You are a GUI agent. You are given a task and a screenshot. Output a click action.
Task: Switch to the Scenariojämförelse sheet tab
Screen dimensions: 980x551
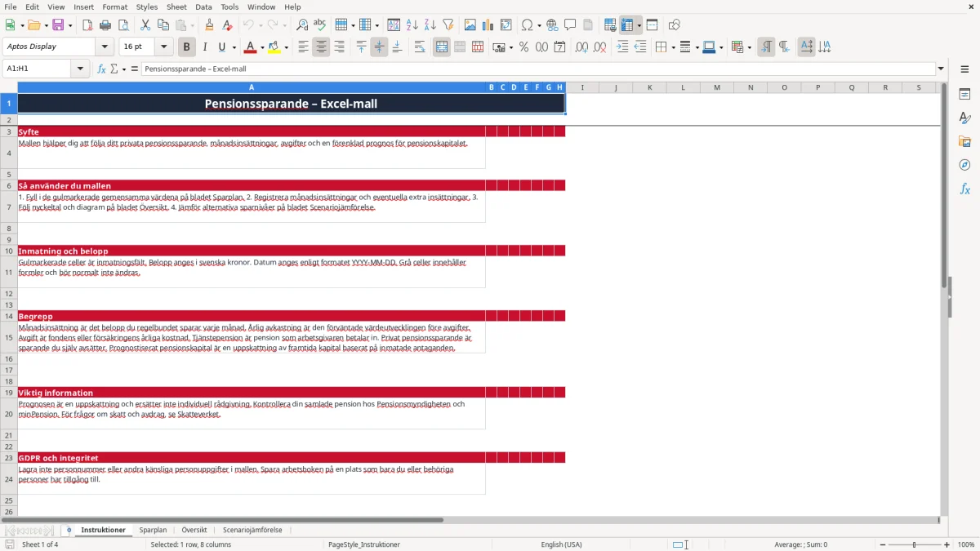click(x=252, y=530)
